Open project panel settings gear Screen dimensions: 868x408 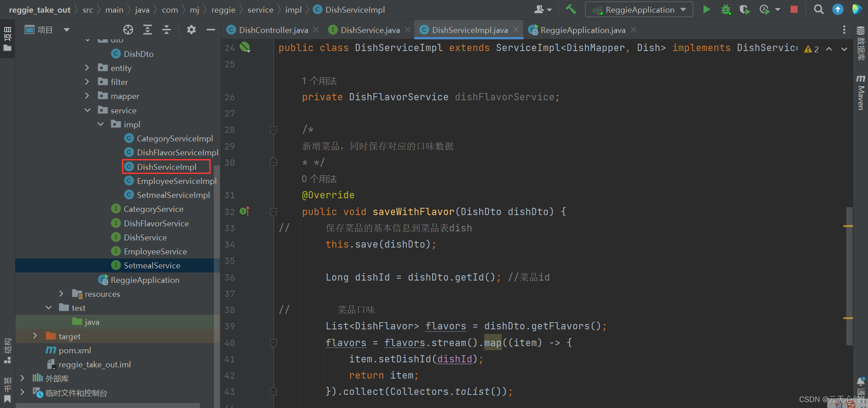tap(191, 30)
